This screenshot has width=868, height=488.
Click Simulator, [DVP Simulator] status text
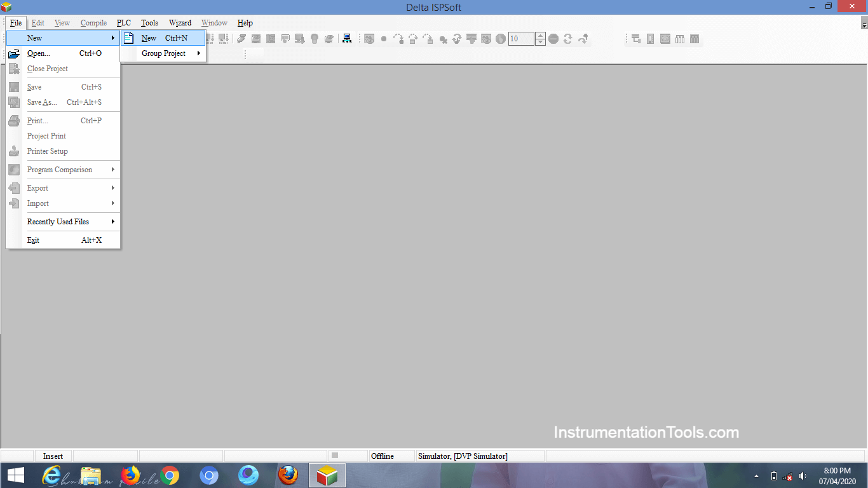[463, 456]
